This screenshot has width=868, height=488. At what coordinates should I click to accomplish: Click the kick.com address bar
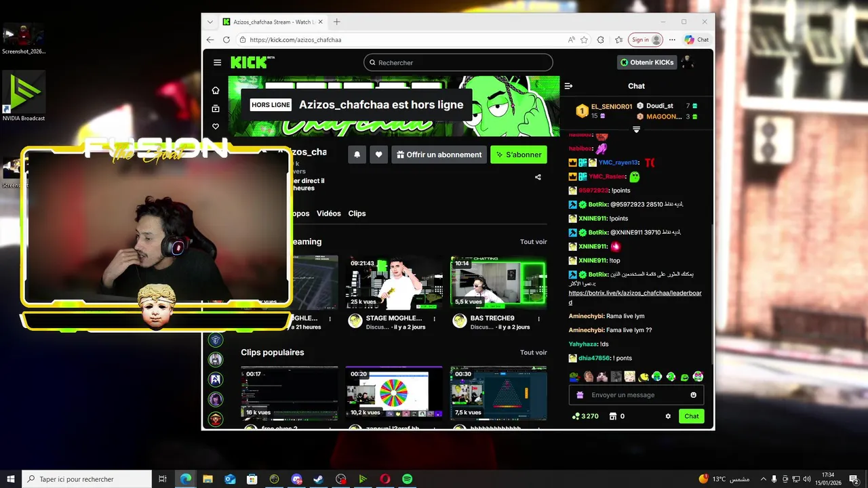[x=400, y=40]
